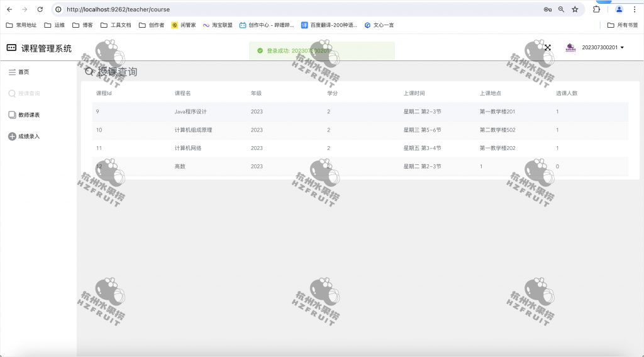Toggle fullscreen with the expand arrows icon
The image size is (644, 357).
[548, 48]
